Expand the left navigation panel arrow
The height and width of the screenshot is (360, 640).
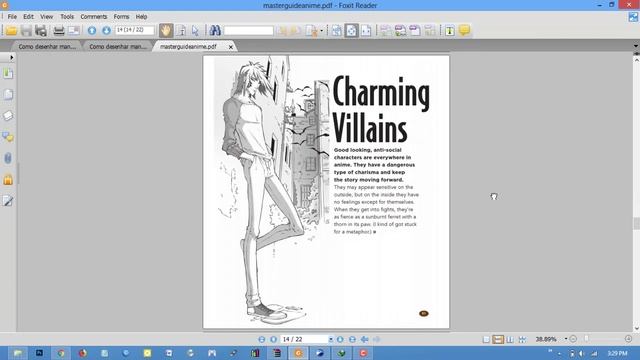[x=11, y=58]
